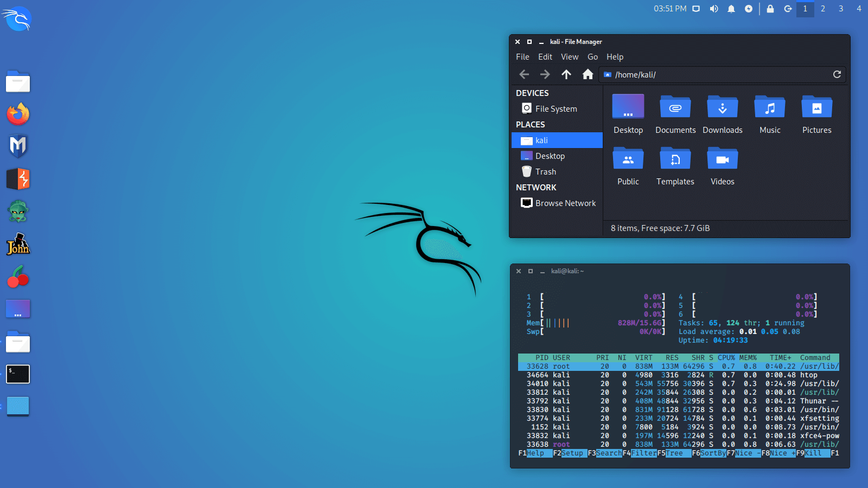Image resolution: width=868 pixels, height=488 pixels.
Task: Navigate to home with the house icon
Action: tap(588, 74)
